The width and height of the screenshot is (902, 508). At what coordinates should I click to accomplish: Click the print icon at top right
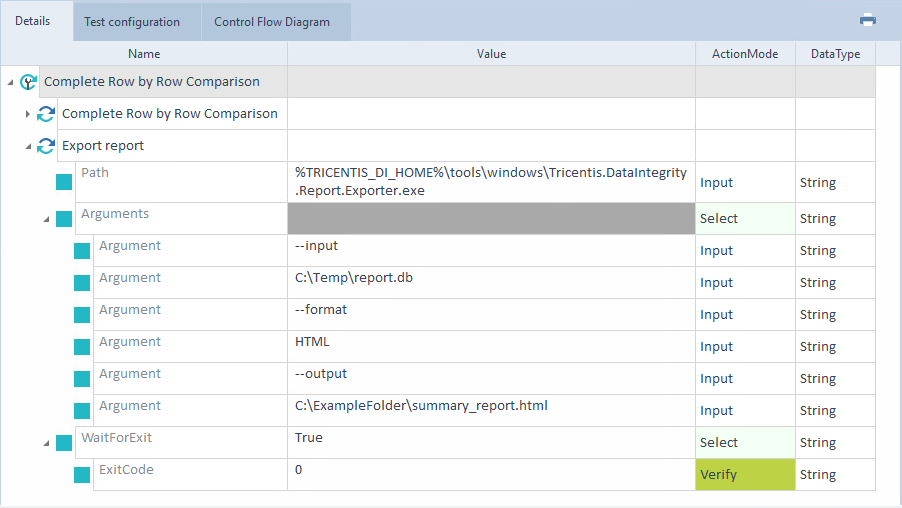(x=867, y=20)
